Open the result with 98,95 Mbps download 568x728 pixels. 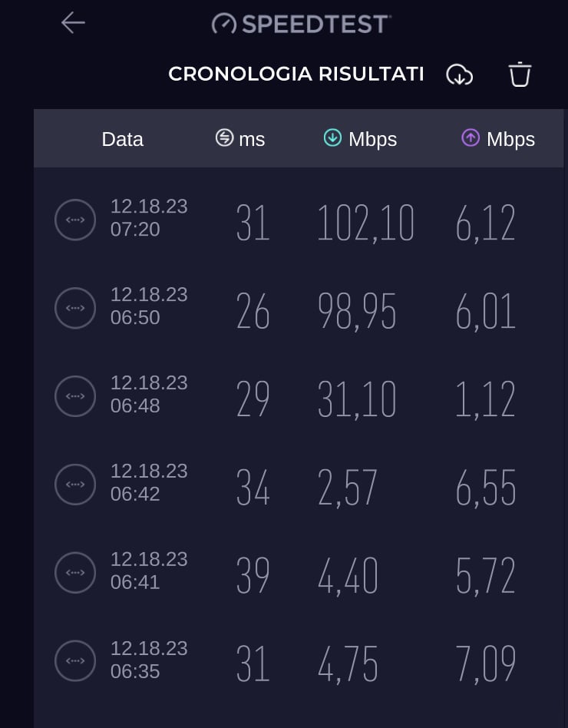point(299,308)
